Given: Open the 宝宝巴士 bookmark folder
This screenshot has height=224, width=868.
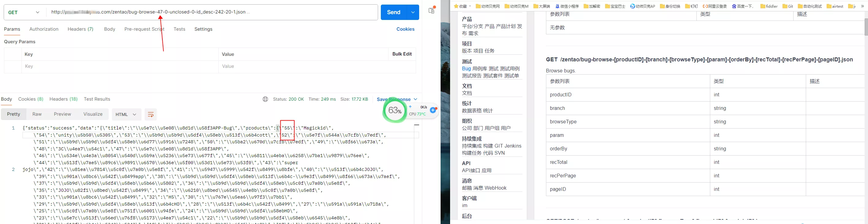Looking at the screenshot, I should [x=615, y=6].
